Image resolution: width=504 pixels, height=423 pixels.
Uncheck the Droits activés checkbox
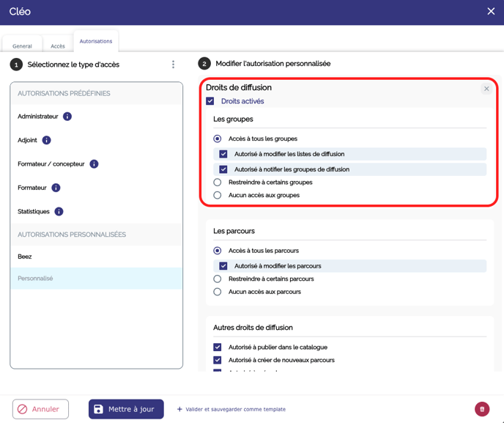pyautogui.click(x=210, y=101)
